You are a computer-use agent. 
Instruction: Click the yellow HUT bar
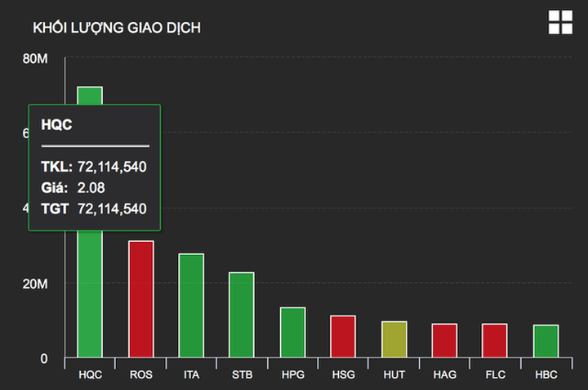(394, 339)
